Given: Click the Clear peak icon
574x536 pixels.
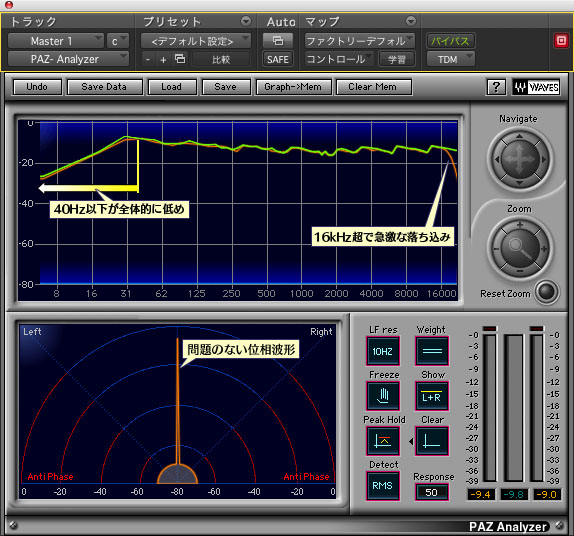Looking at the screenshot, I should [x=432, y=441].
